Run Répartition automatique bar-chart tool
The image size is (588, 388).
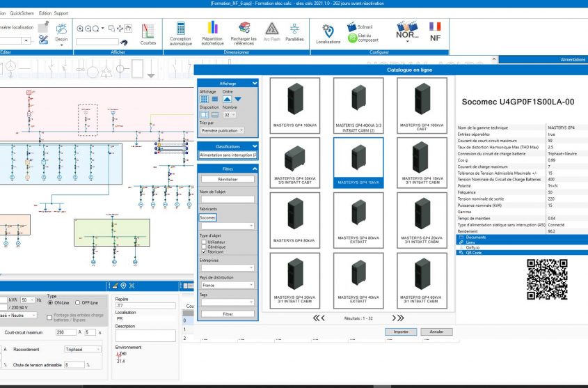213,33
